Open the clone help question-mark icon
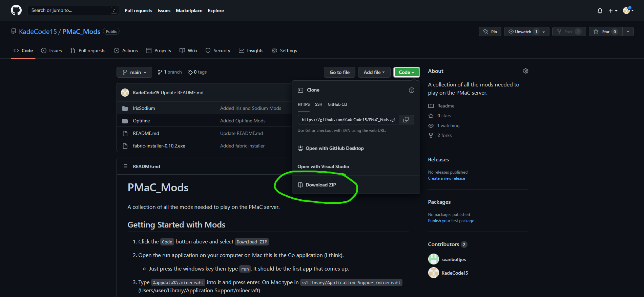 click(x=412, y=90)
